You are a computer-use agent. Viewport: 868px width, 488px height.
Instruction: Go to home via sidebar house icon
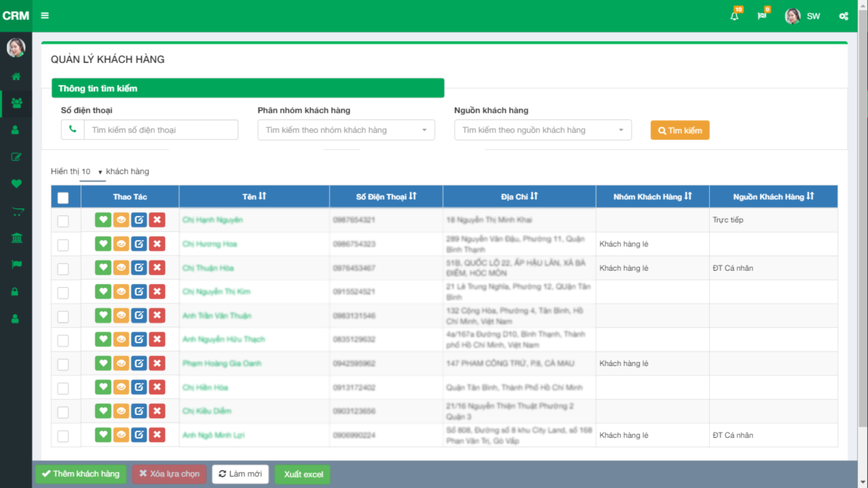(16, 76)
